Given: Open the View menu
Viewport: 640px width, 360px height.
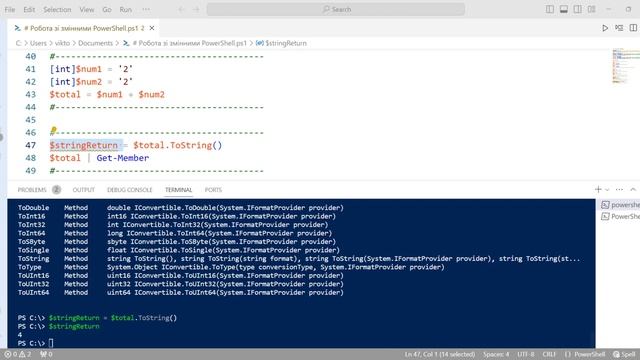Looking at the screenshot, I should click(87, 9).
